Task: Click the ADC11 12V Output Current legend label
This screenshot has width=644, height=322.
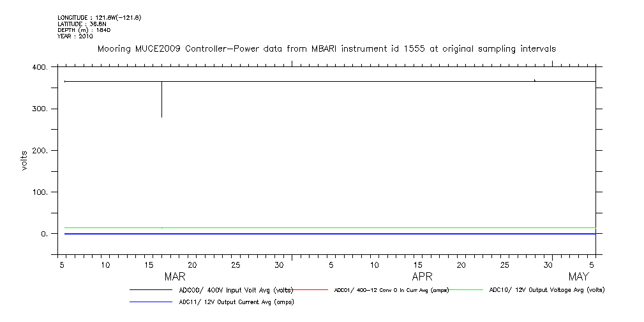Action: [x=236, y=302]
